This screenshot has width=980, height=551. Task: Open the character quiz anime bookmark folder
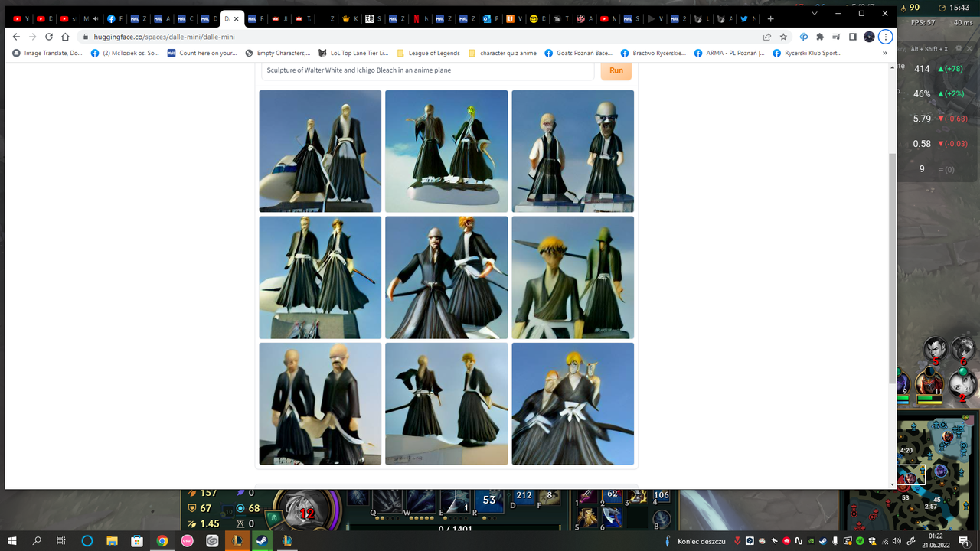point(502,53)
